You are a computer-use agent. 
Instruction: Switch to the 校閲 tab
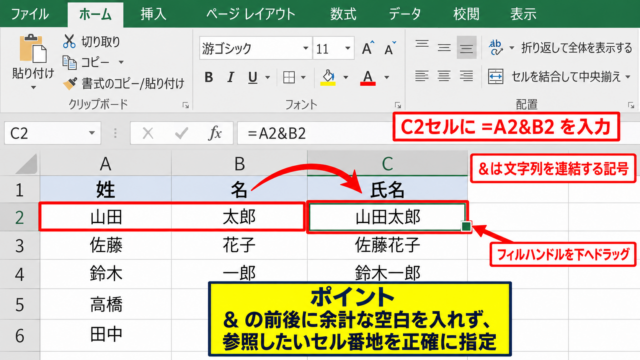tap(466, 14)
